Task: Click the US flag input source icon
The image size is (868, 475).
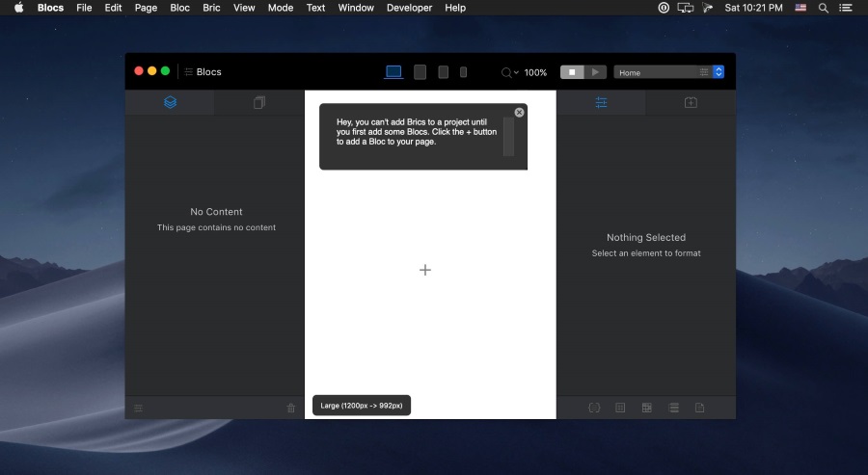Action: click(x=800, y=8)
